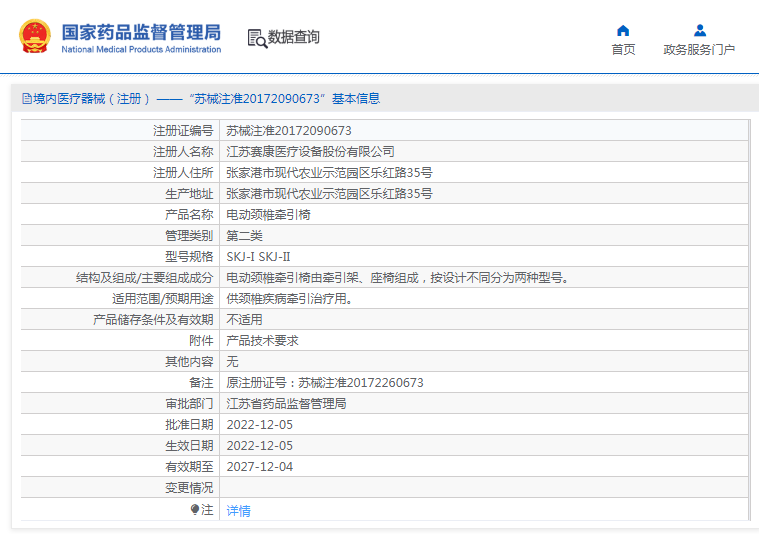Image resolution: width=759 pixels, height=534 pixels.
Task: Click the 政务服务门户 user icon
Action: click(699, 31)
